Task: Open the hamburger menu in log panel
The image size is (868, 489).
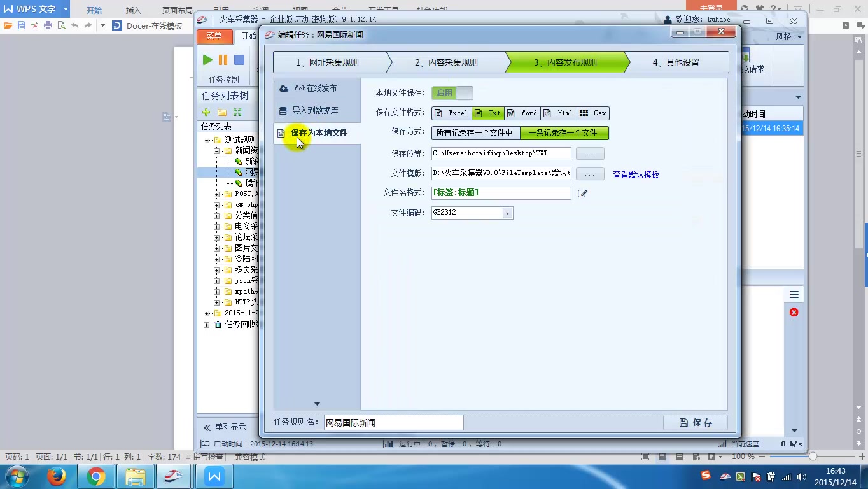Action: pyautogui.click(x=794, y=294)
